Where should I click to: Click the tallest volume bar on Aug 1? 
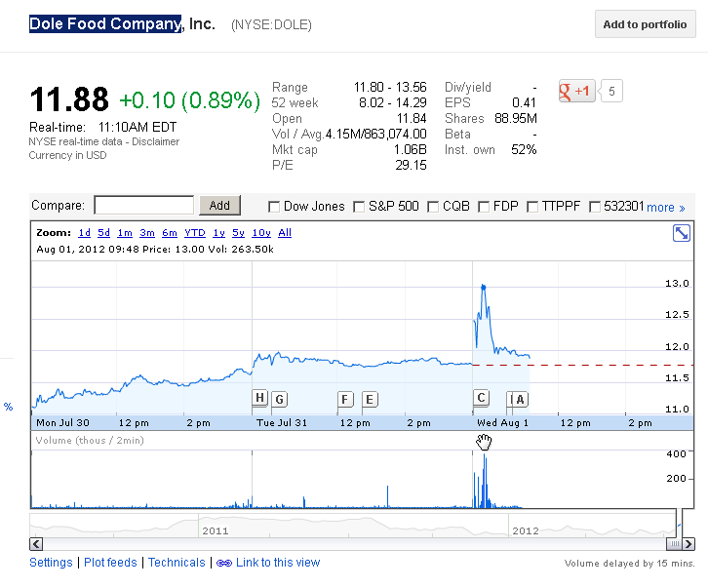[x=484, y=481]
